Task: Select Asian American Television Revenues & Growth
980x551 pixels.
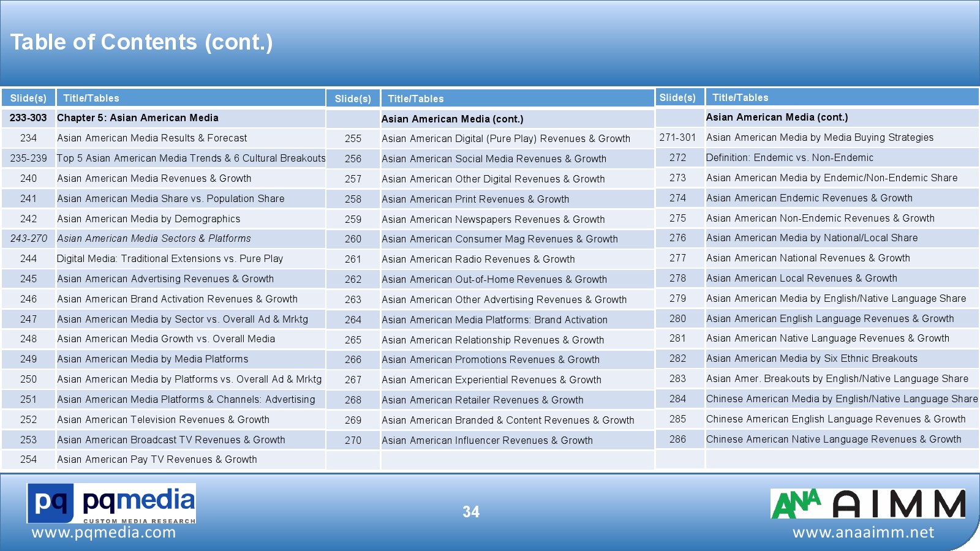Action: click(x=163, y=420)
